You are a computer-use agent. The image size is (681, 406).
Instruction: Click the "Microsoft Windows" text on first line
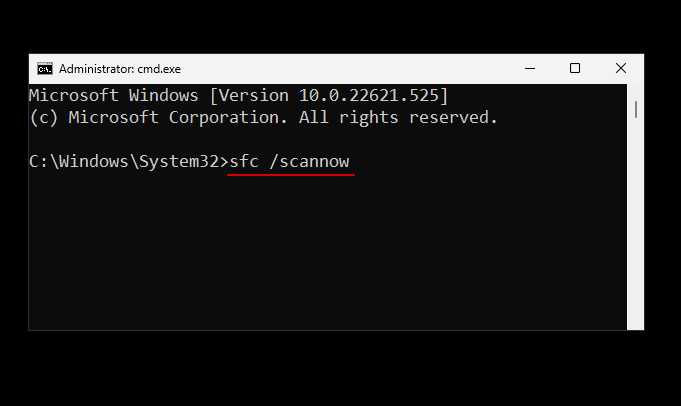110,95
